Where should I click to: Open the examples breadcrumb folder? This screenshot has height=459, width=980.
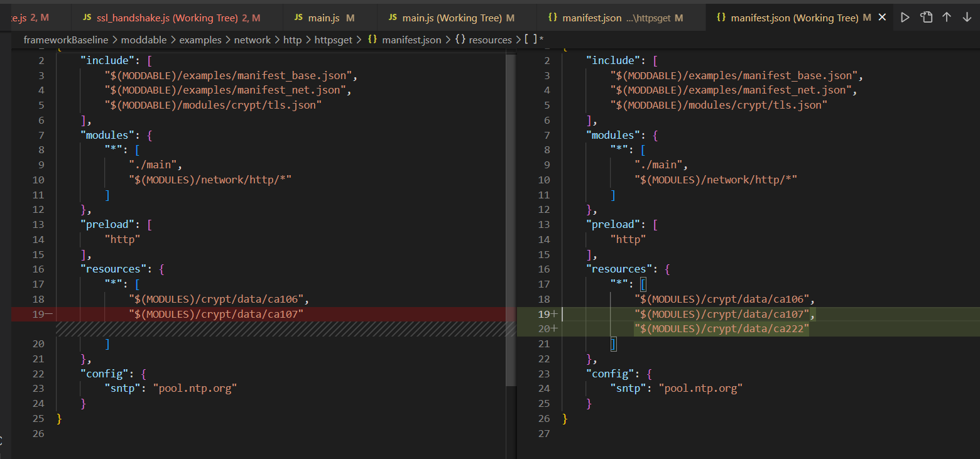pos(200,40)
